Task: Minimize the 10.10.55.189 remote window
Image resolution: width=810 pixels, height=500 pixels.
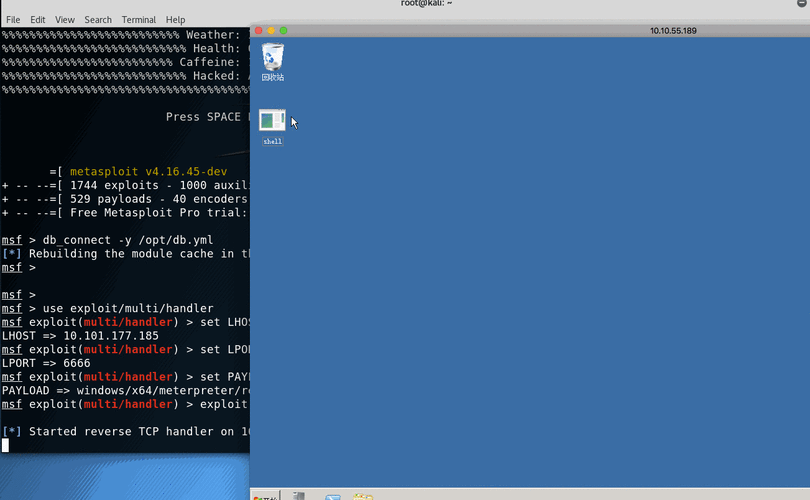Action: pyautogui.click(x=271, y=30)
